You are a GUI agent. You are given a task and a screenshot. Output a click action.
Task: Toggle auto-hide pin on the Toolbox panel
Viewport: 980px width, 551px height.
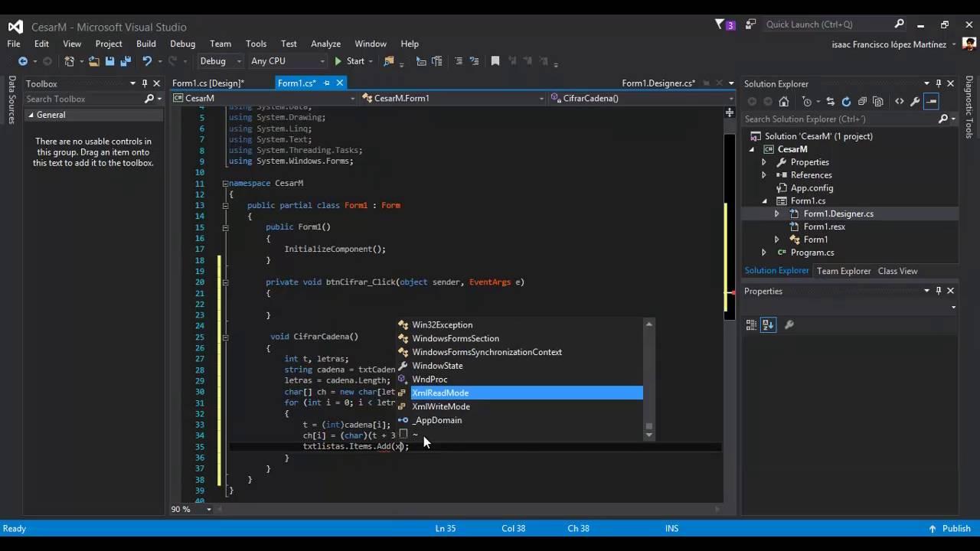tap(145, 83)
